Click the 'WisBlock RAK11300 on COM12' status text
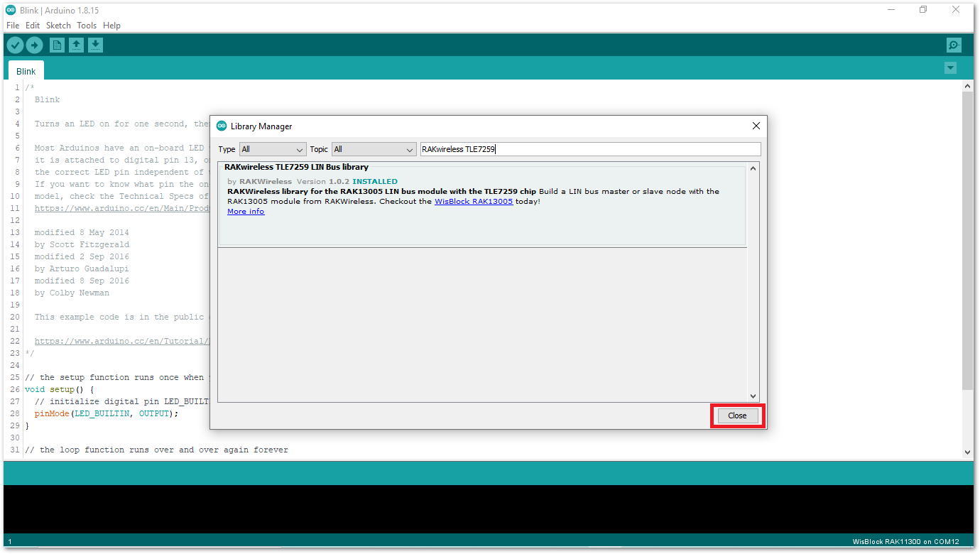The image size is (980, 554). tap(905, 542)
